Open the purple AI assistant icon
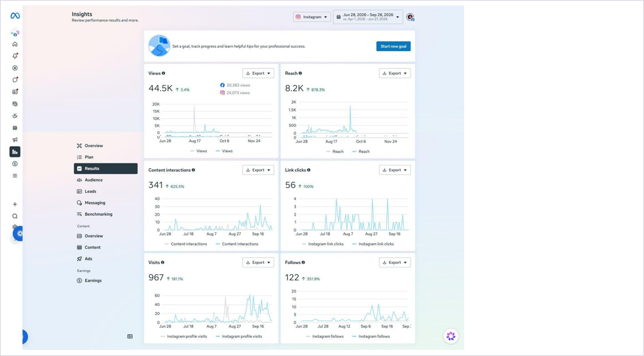 (x=450, y=336)
